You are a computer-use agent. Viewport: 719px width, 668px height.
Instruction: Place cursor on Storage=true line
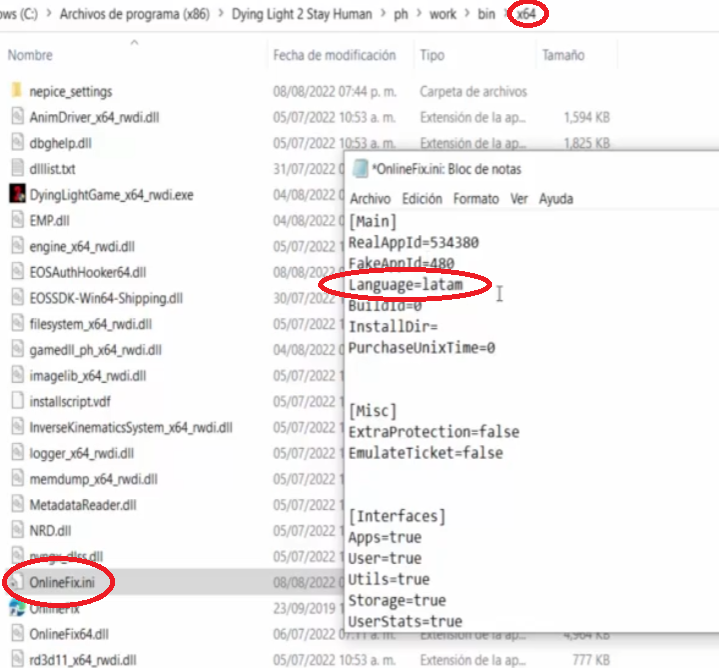[397, 601]
